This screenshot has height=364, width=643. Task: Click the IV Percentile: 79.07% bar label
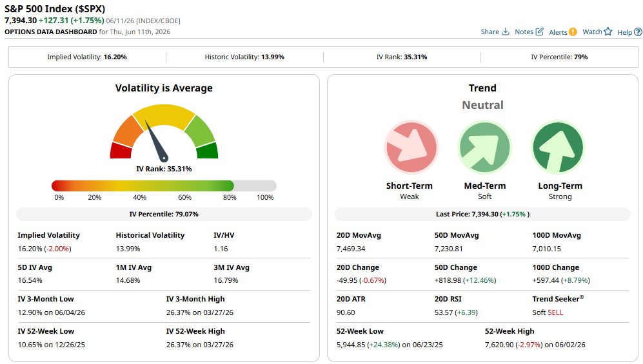click(164, 214)
